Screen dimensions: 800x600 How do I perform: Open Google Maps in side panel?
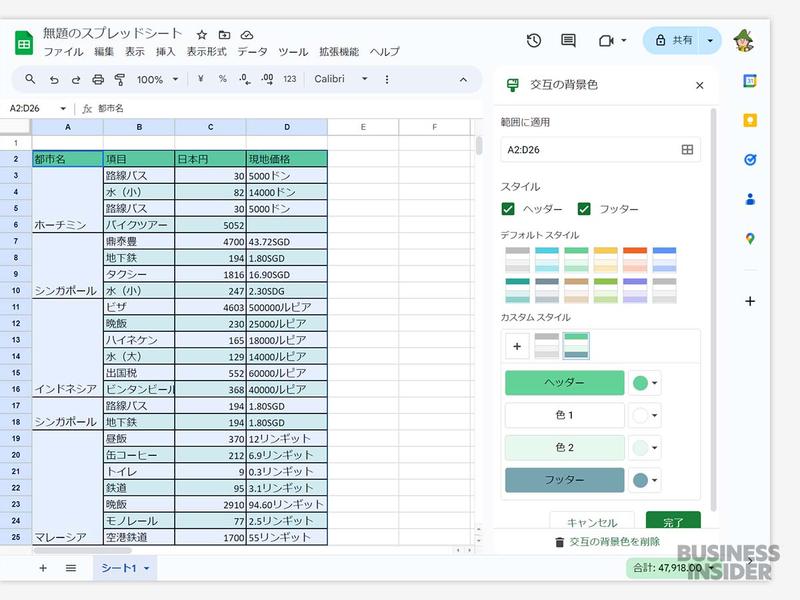750,239
